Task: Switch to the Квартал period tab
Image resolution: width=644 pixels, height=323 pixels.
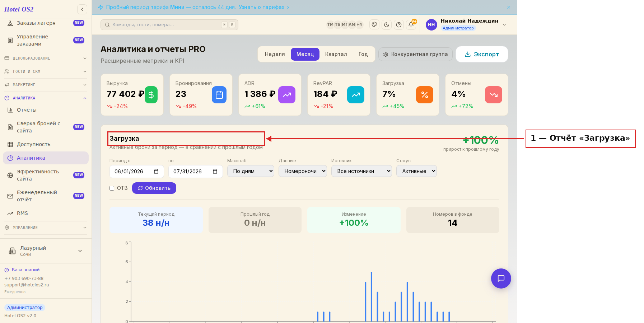Action: (x=336, y=54)
